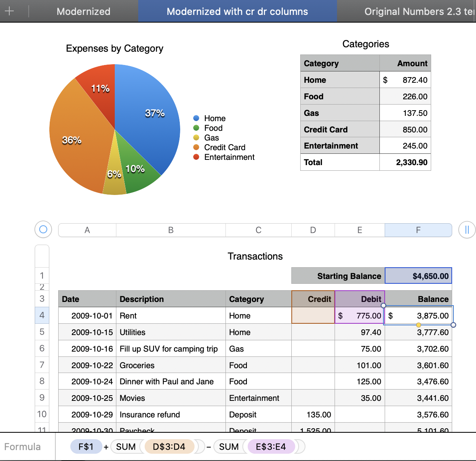Click the green Food legend dot

point(196,128)
